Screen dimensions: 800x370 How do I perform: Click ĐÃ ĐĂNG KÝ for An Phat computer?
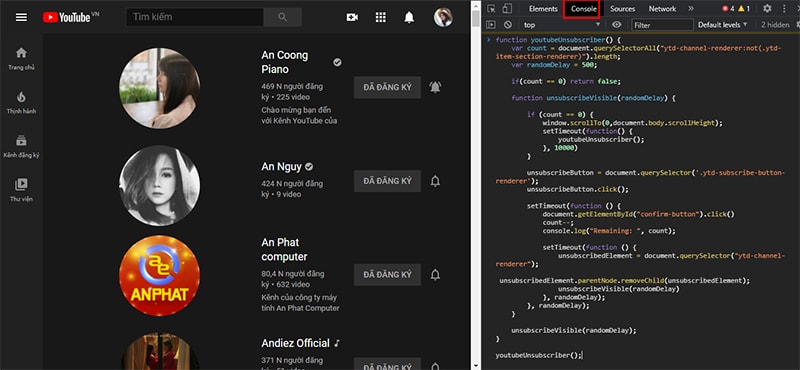coord(387,275)
